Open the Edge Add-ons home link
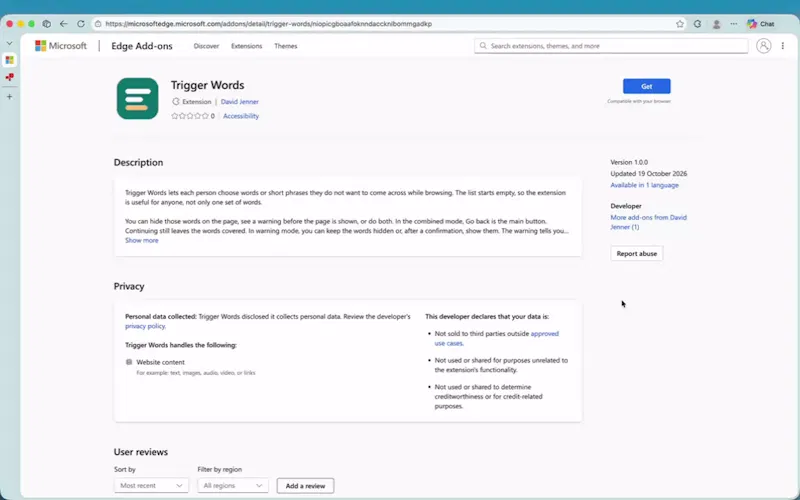Screen dimensions: 800x500 tap(142, 46)
